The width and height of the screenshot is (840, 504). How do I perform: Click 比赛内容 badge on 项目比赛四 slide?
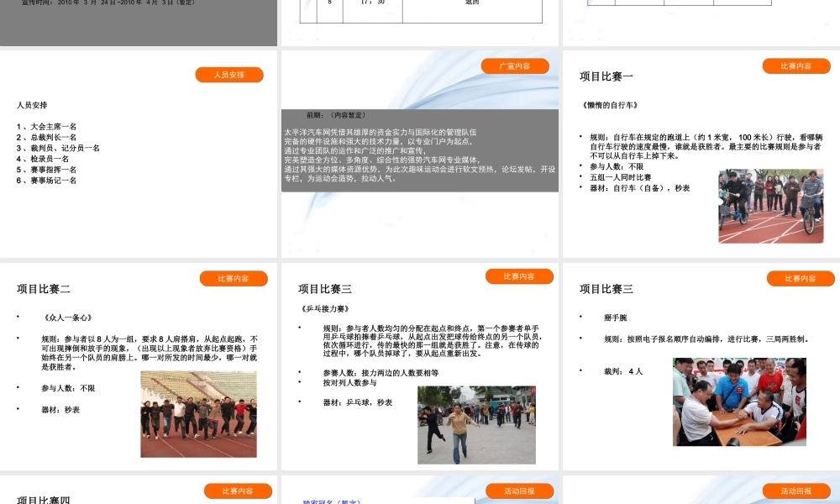pos(238,491)
